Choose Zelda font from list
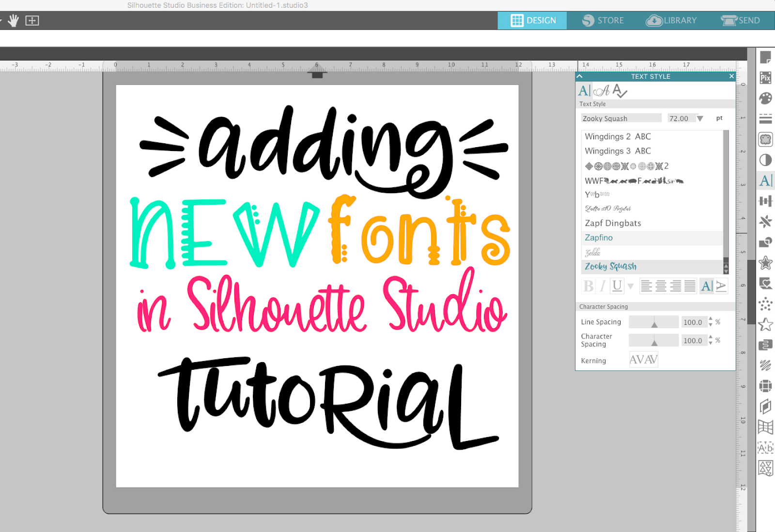The width and height of the screenshot is (775, 532). point(652,252)
